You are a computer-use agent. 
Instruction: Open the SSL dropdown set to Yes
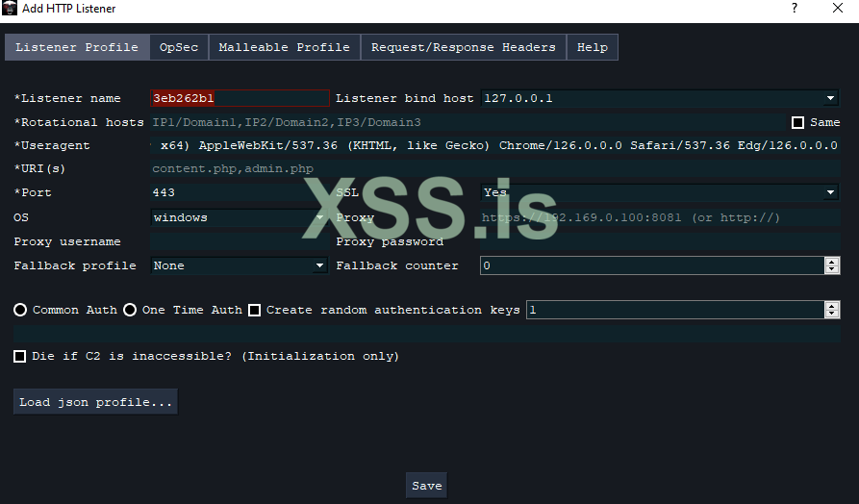[660, 192]
